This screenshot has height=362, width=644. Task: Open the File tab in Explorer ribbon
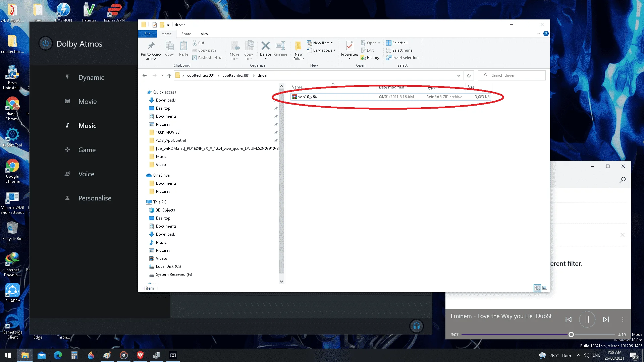pos(148,34)
